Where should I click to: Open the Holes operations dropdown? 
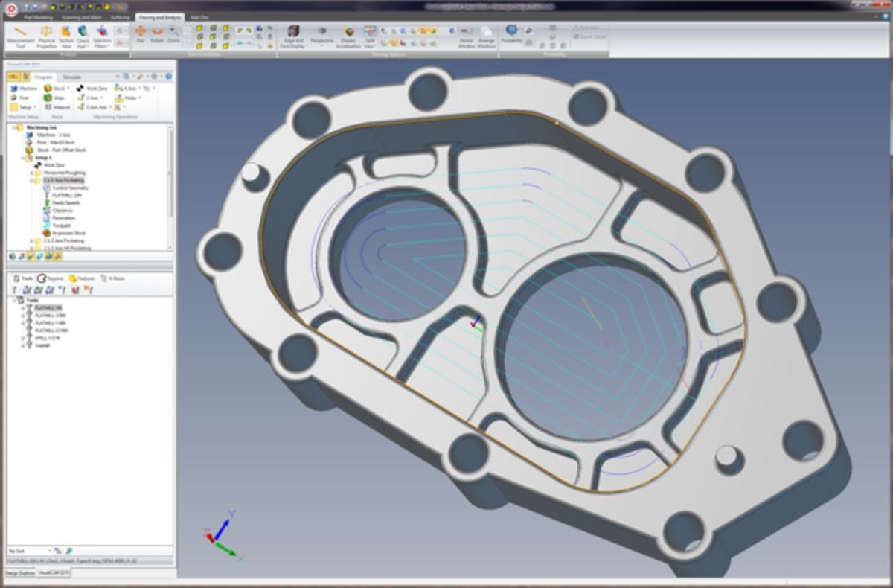128,98
